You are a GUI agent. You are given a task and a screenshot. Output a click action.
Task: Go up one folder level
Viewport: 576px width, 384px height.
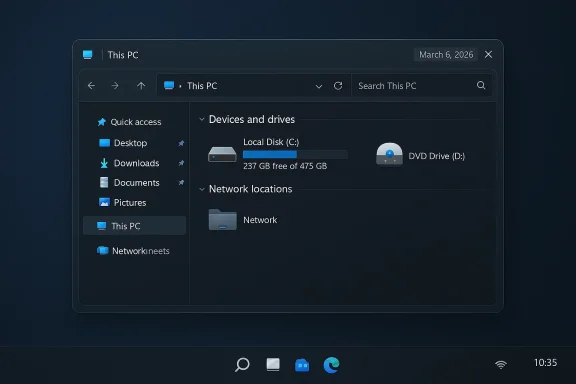click(141, 86)
